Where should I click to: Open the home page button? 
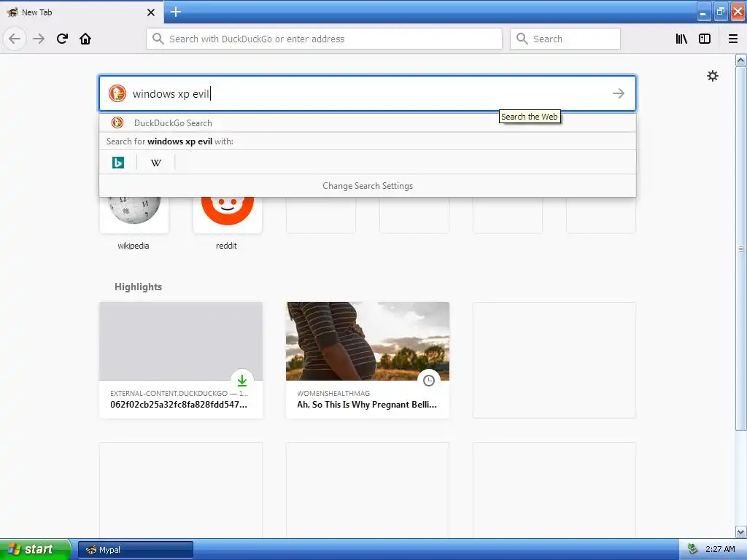[85, 39]
